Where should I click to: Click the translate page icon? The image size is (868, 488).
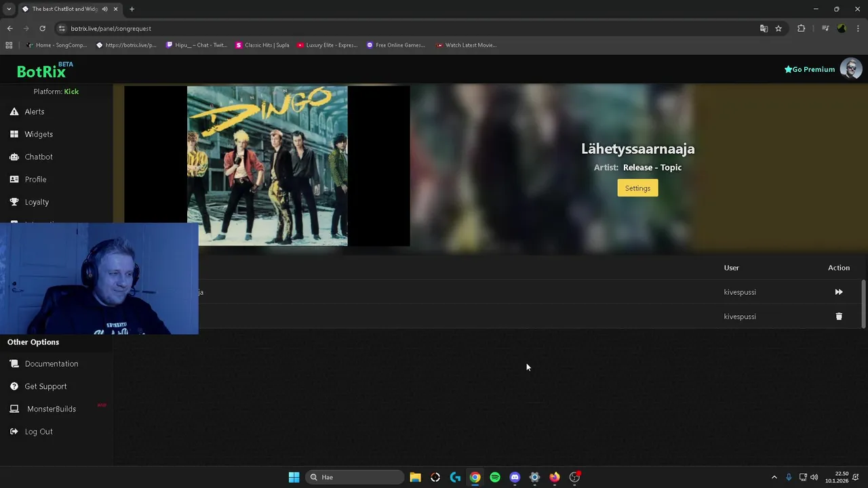click(x=764, y=28)
